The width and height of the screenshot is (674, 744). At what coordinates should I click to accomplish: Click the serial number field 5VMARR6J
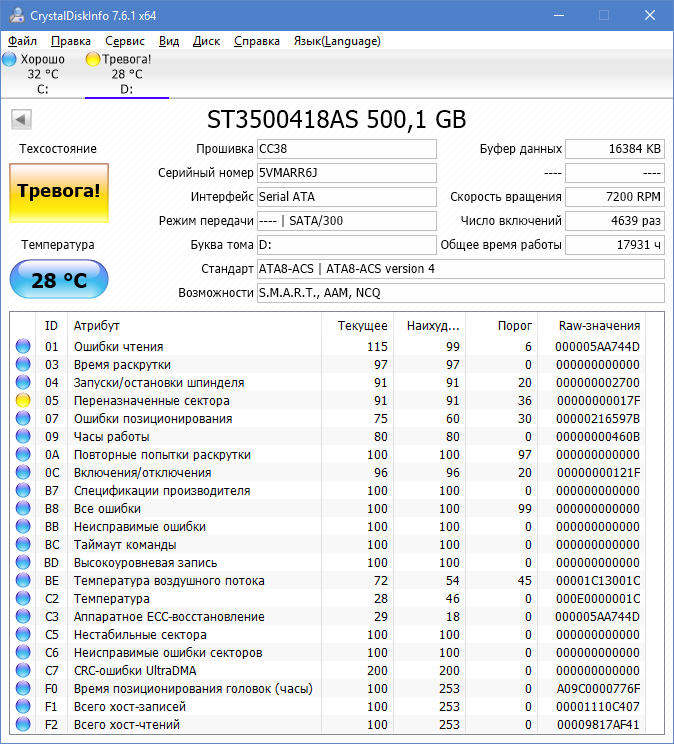[x=347, y=173]
